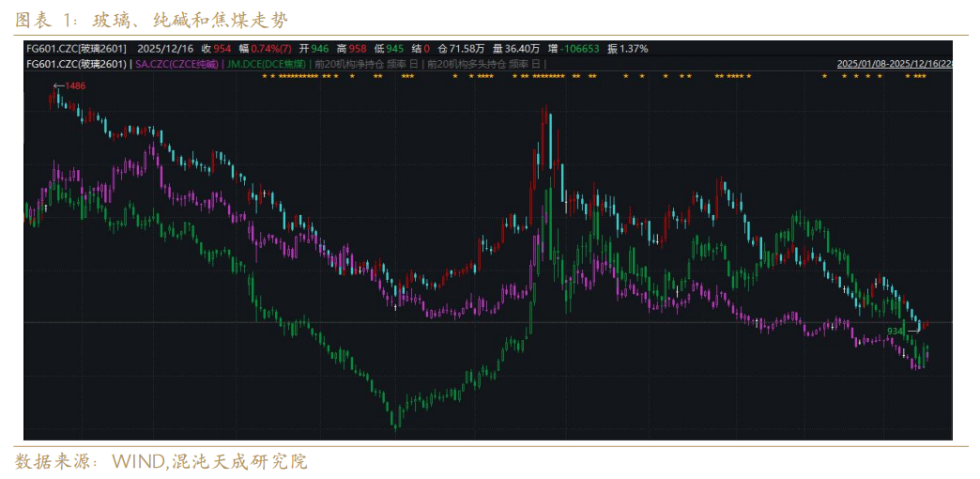980x479 pixels.
Task: Click the rightmost yellow star event marker
Action: [x=924, y=76]
